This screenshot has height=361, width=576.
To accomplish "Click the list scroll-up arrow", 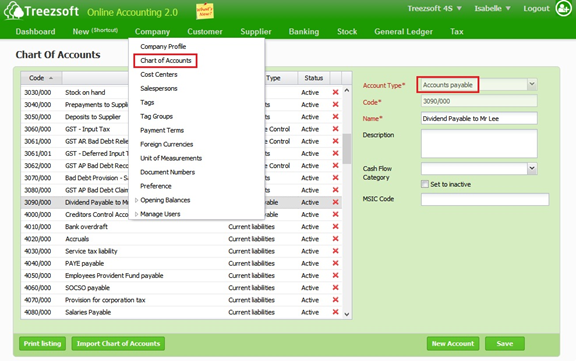I will [x=347, y=90].
